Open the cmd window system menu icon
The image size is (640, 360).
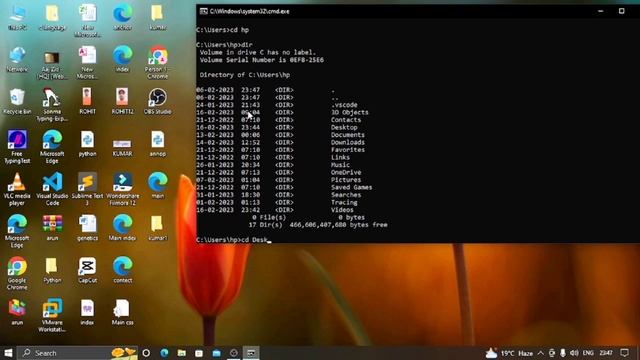pyautogui.click(x=203, y=11)
